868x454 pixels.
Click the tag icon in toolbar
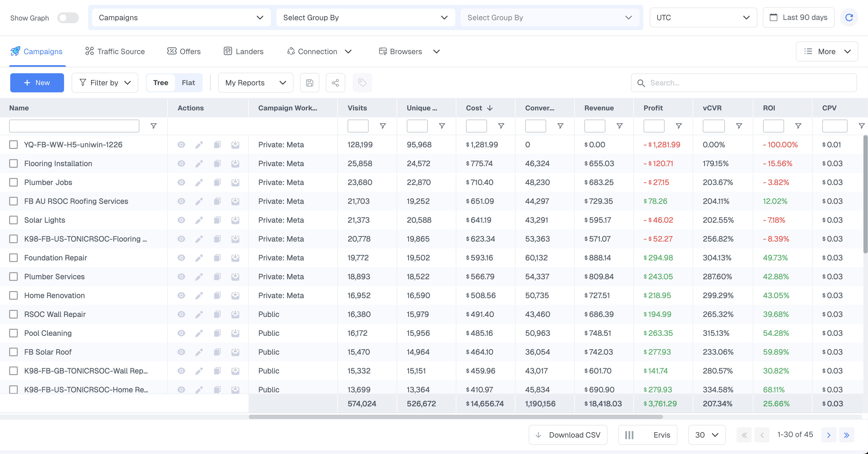tap(362, 83)
